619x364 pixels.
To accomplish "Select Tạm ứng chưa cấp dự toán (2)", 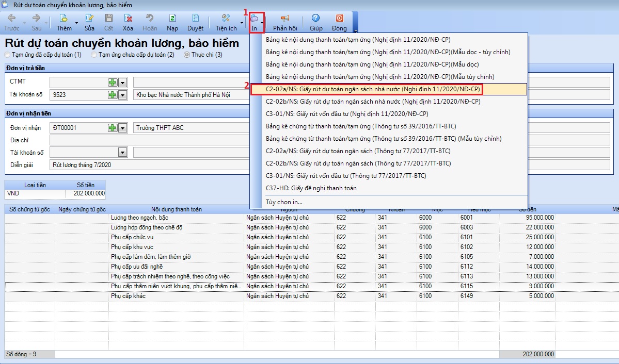I will click(133, 55).
